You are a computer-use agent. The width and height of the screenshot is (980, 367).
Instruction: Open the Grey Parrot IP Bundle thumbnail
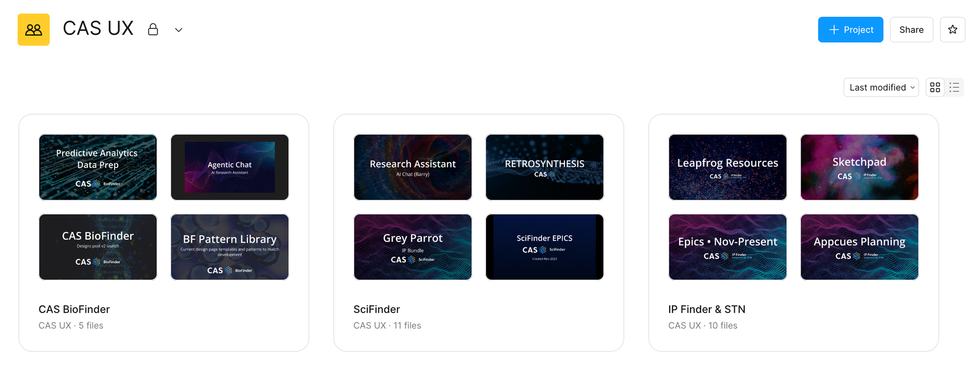pyautogui.click(x=412, y=247)
